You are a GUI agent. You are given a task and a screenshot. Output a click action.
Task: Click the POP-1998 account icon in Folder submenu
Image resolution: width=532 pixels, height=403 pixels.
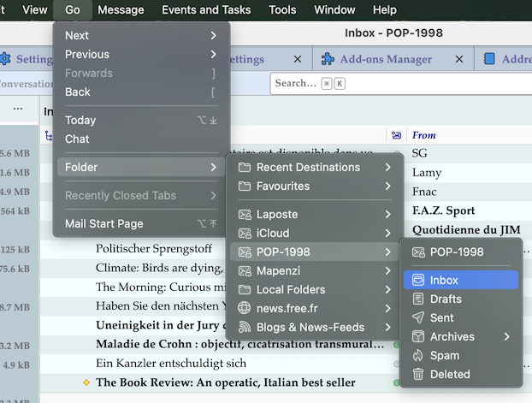tap(245, 252)
